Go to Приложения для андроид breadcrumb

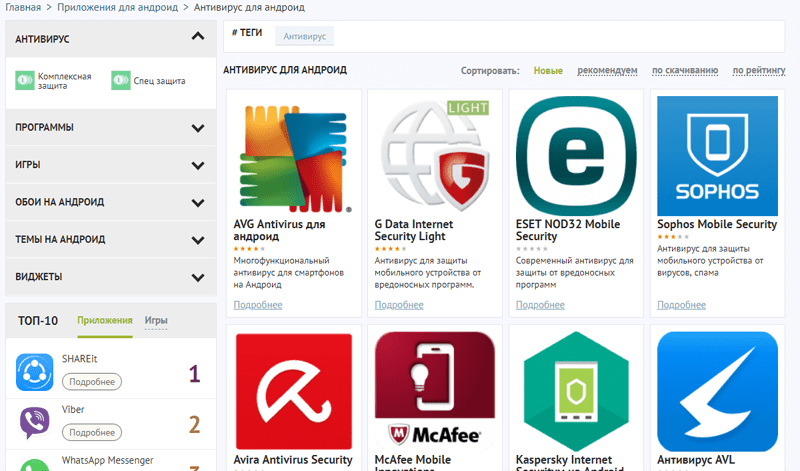[x=117, y=7]
